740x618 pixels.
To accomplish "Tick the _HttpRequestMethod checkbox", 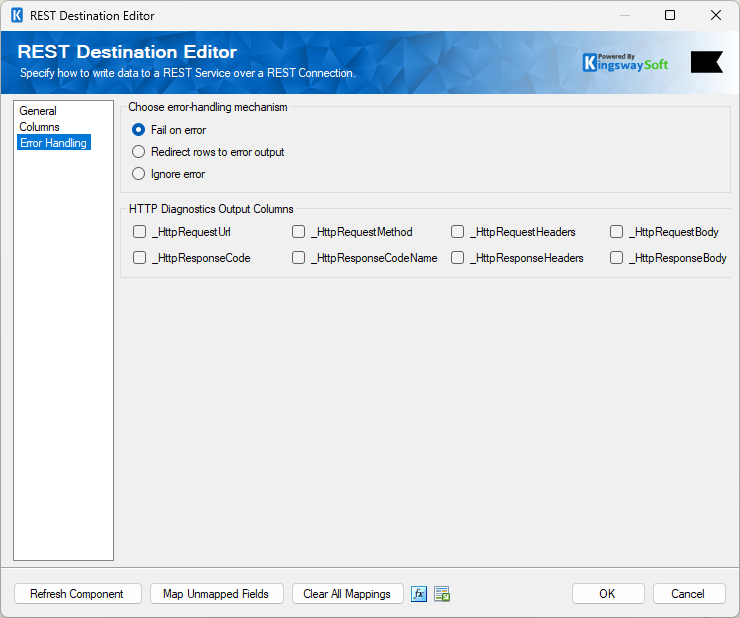I will 299,232.
